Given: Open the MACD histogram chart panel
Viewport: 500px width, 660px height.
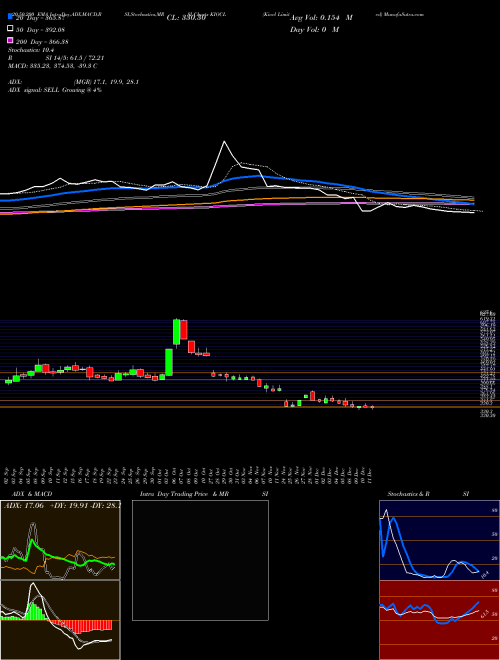Looking at the screenshot, I should pos(60,620).
